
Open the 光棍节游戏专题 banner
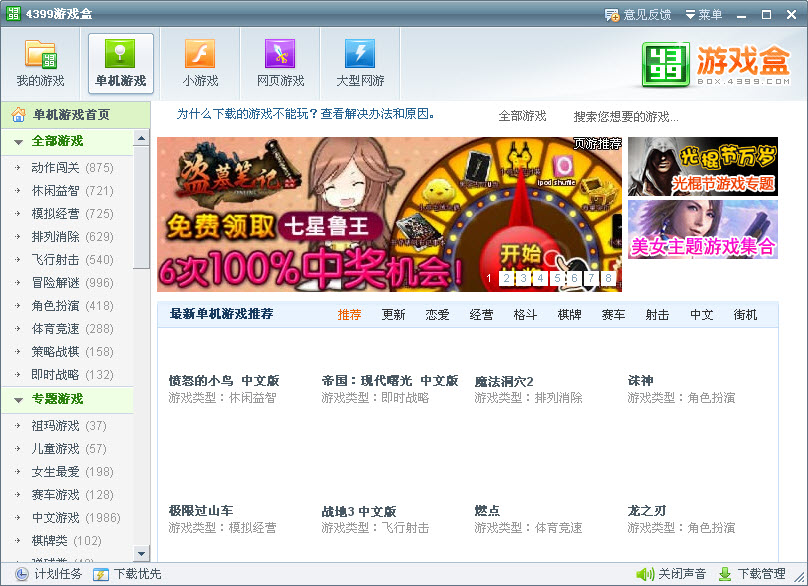pos(703,166)
